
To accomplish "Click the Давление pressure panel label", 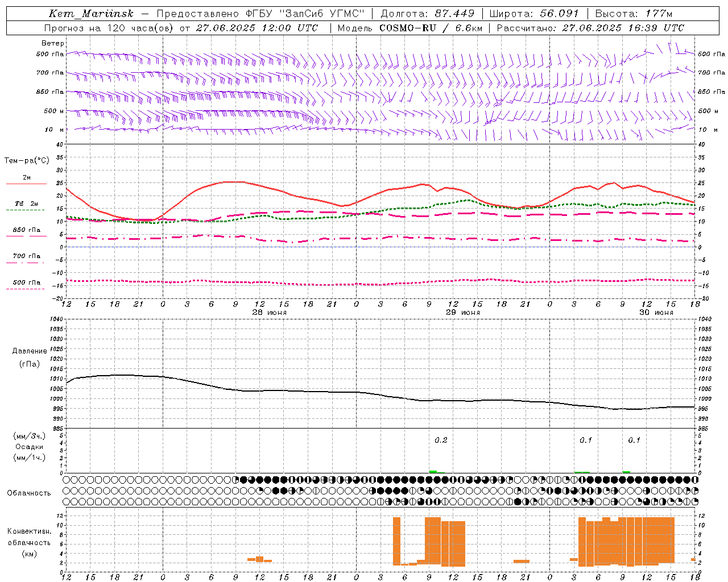I will coord(30,351).
